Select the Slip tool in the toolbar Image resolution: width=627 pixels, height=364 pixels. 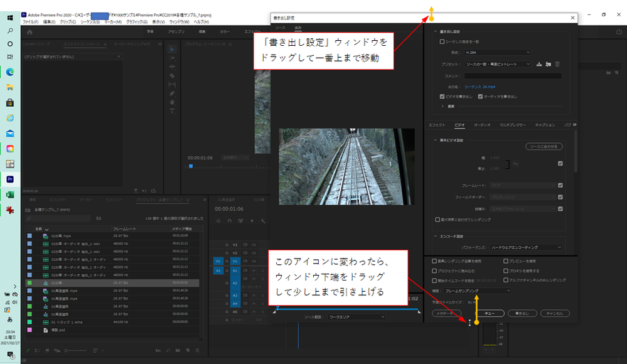[x=172, y=84]
